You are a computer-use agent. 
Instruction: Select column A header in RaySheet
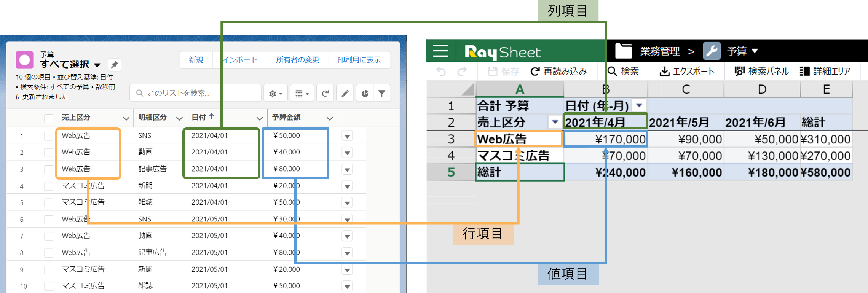point(520,90)
